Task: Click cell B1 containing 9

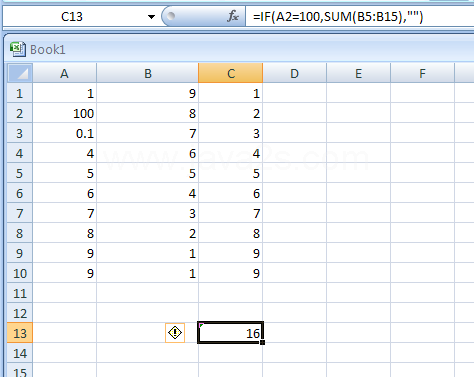Action: click(148, 93)
